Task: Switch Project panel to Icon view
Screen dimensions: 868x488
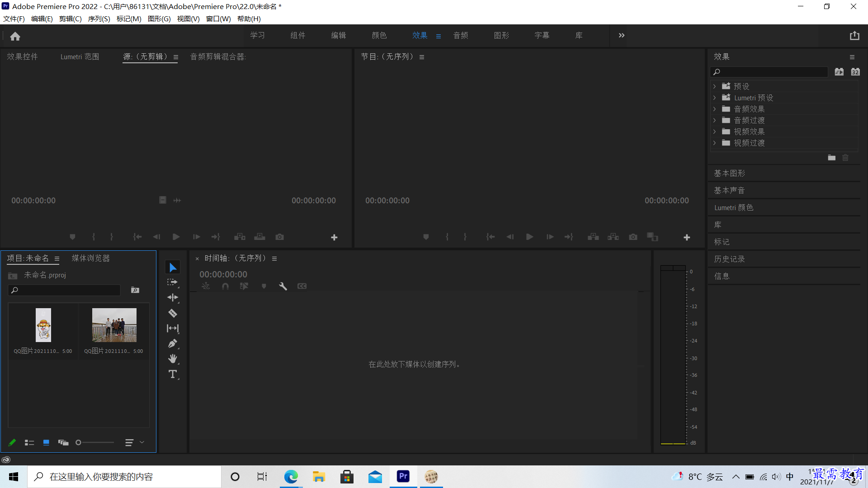Action: tap(46, 442)
